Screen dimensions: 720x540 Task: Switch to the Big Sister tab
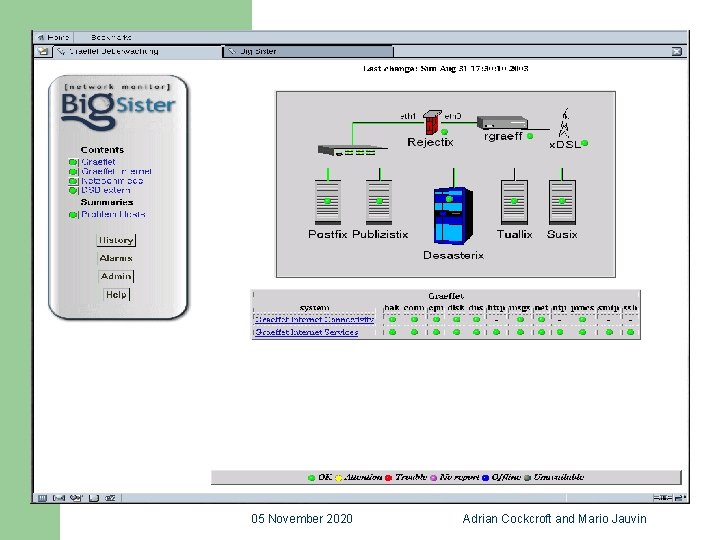pyautogui.click(x=308, y=51)
